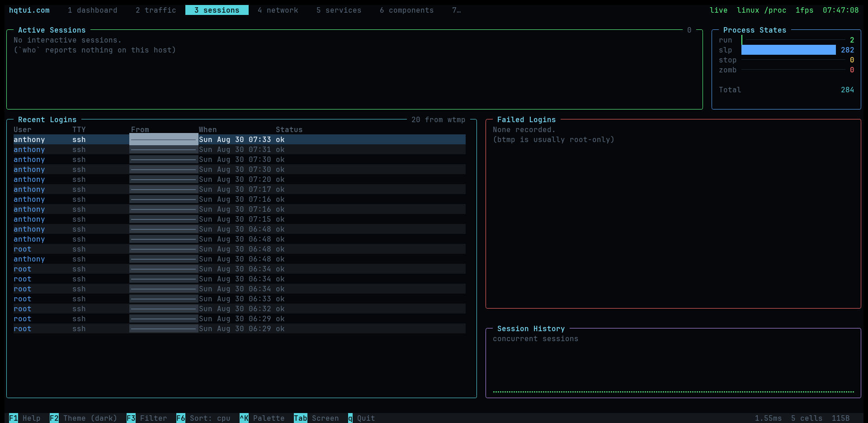Click the hqtui.com title

coord(29,10)
